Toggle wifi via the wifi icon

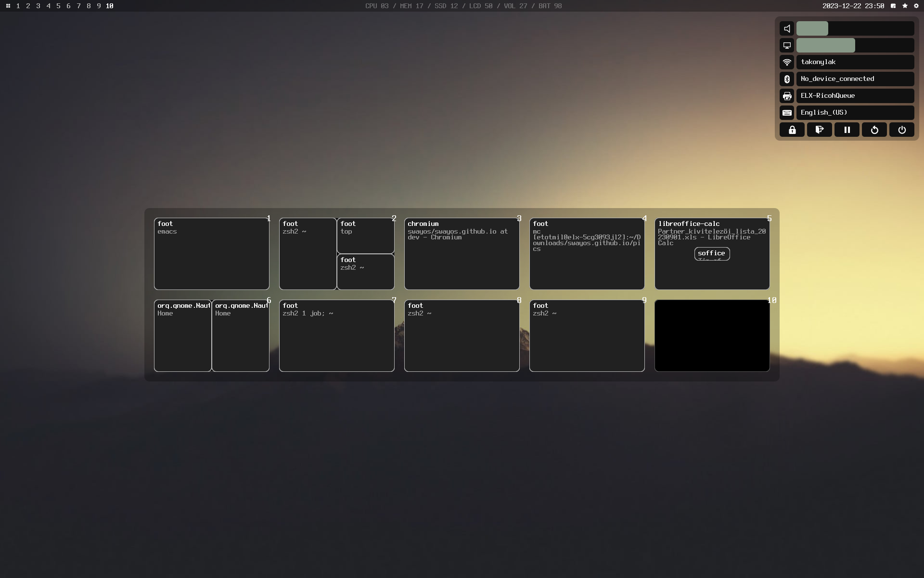tap(787, 62)
